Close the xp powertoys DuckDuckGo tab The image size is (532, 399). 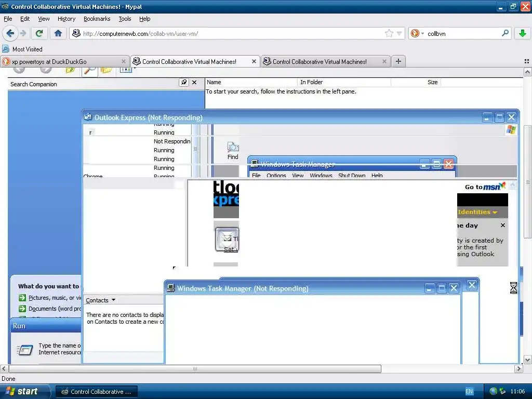(x=124, y=61)
